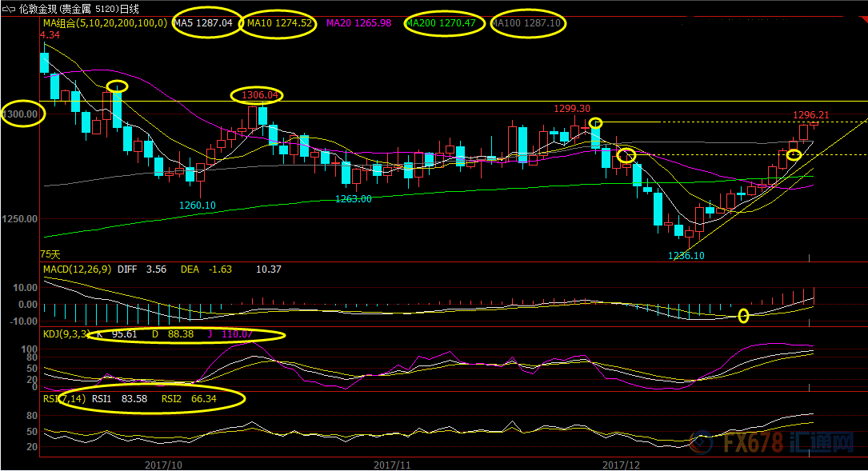Open the MA组合(5,10,20,200,100,0) indicator label

(x=105, y=23)
